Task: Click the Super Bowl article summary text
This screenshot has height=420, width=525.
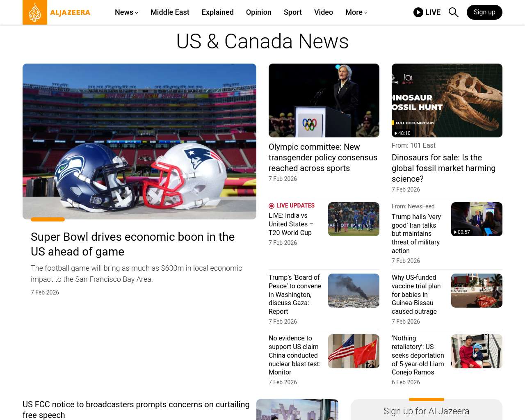Action: click(136, 274)
